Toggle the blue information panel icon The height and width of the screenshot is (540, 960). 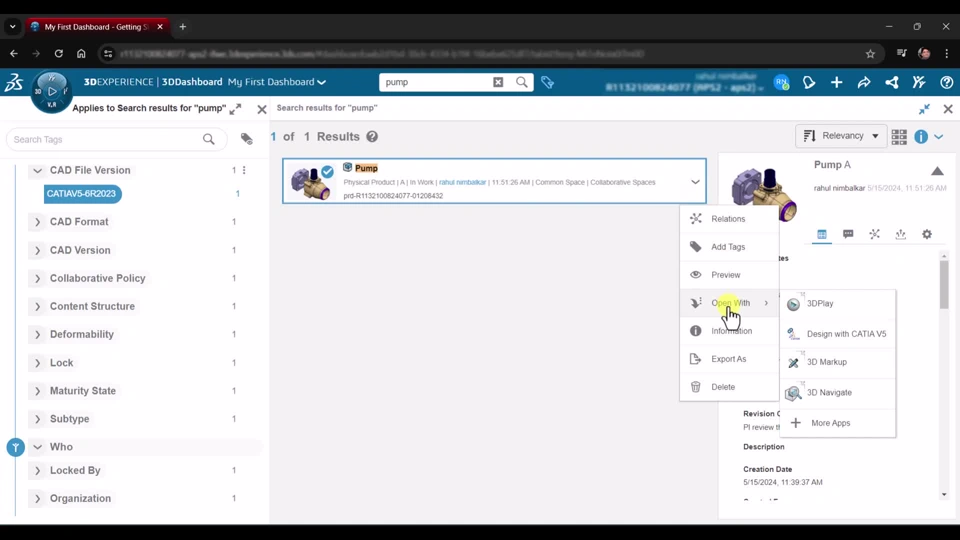tap(921, 137)
